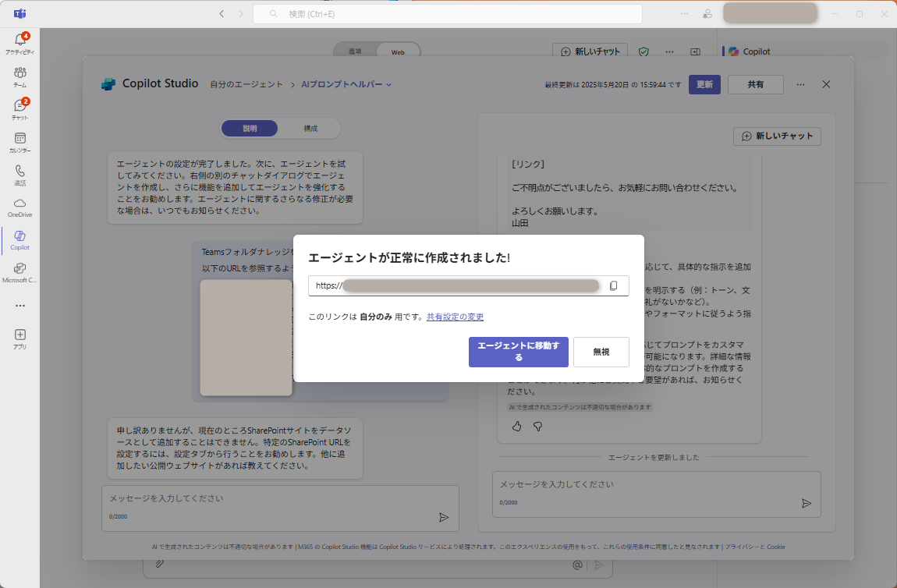Open プライバシーと Cookie footer link

pos(754,547)
